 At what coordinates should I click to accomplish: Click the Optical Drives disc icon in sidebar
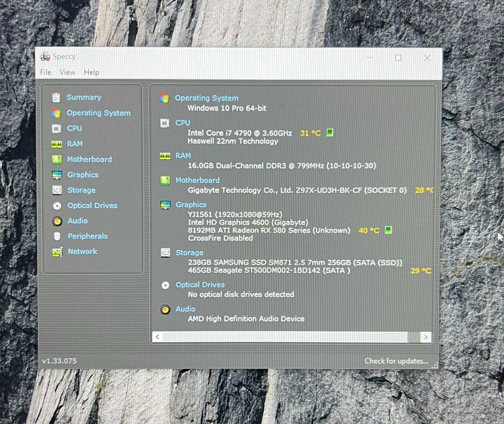57,206
